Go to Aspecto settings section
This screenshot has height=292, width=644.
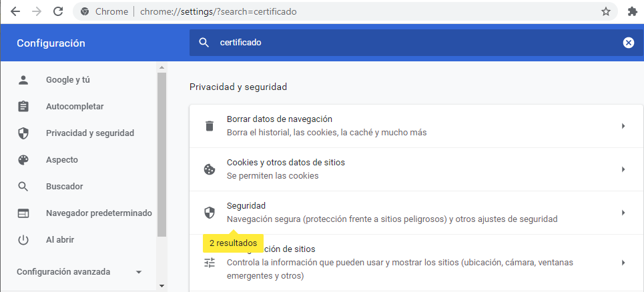coord(61,160)
